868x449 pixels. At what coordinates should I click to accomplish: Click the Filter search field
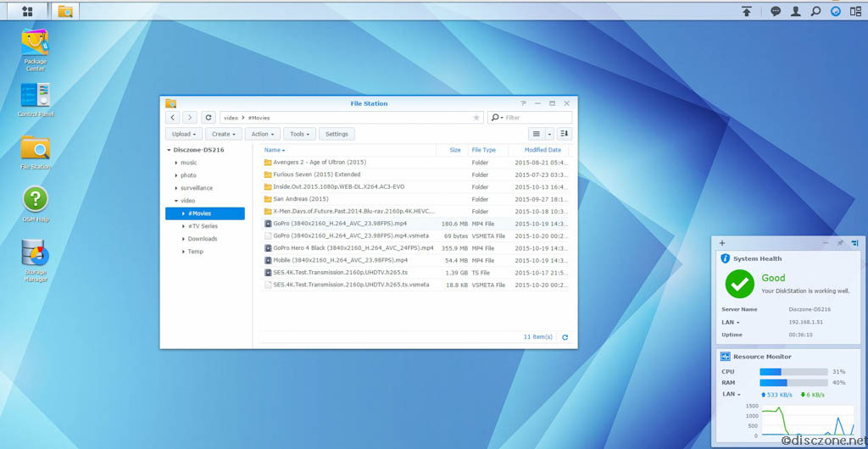point(530,117)
